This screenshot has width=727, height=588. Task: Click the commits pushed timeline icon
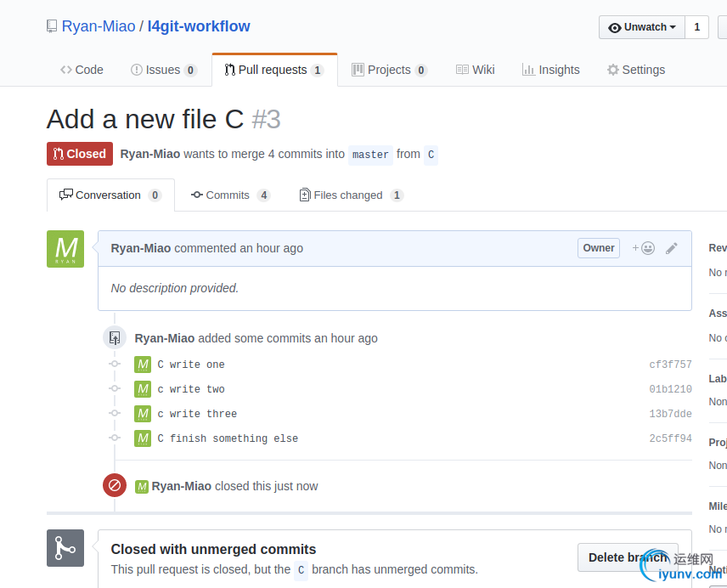[x=115, y=338]
